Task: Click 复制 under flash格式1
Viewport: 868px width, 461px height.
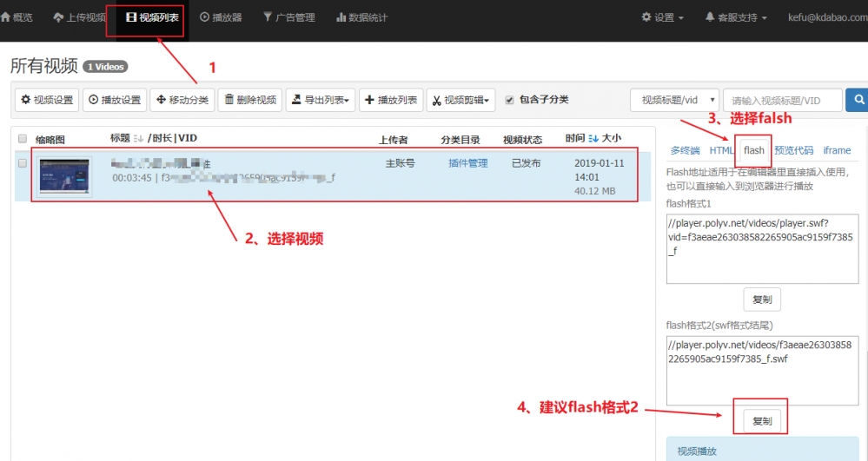Action: tap(762, 300)
